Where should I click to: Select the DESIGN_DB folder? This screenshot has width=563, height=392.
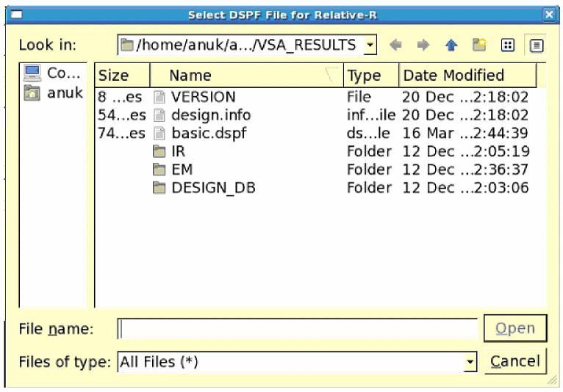[x=212, y=188]
